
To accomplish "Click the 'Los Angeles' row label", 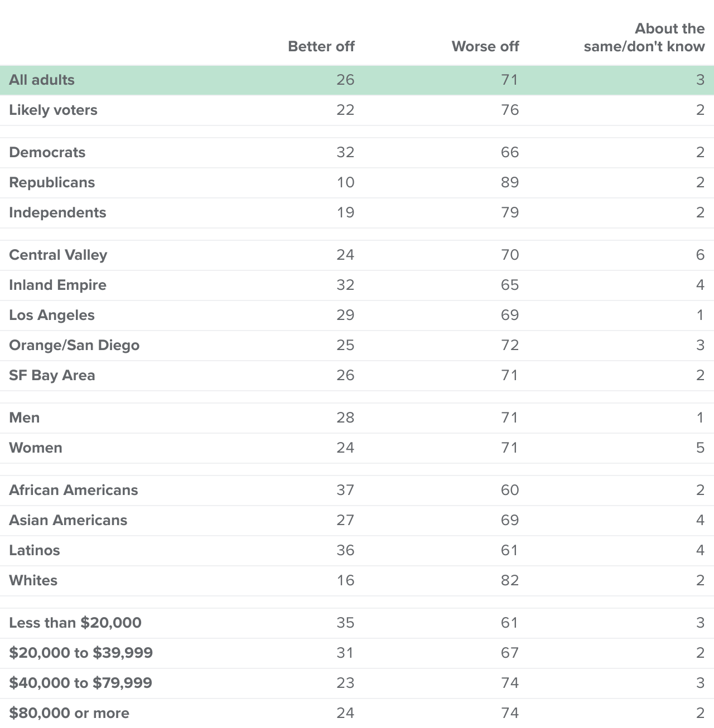I will (52, 315).
